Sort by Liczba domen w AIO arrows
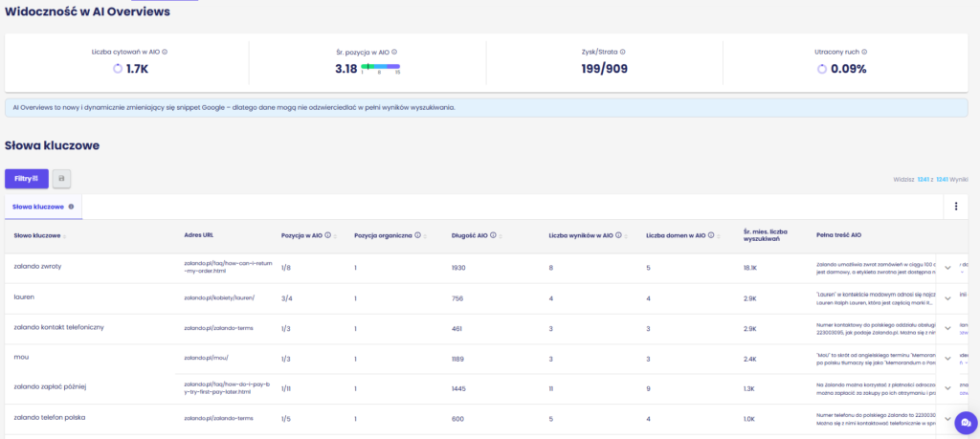980x439 pixels. (x=719, y=236)
